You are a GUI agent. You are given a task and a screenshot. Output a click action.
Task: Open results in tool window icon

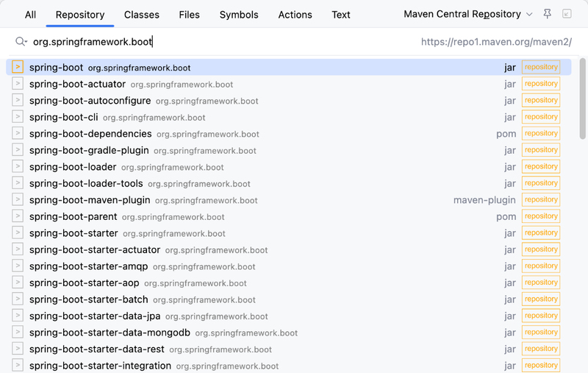(x=567, y=14)
